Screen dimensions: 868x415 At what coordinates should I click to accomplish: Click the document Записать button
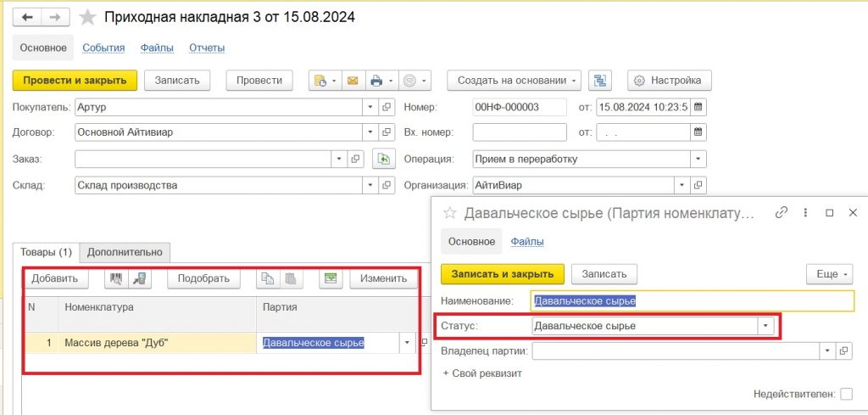point(176,81)
